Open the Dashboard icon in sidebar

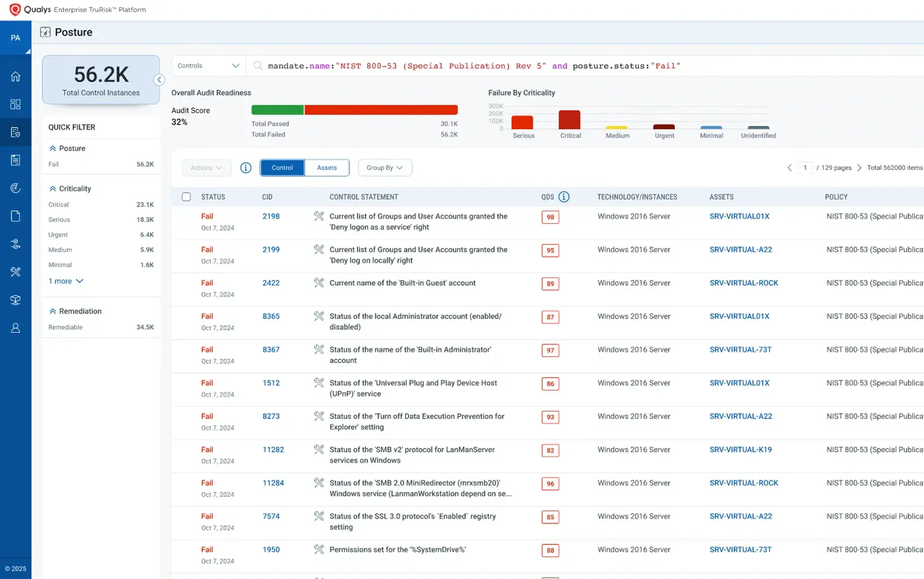(15, 104)
